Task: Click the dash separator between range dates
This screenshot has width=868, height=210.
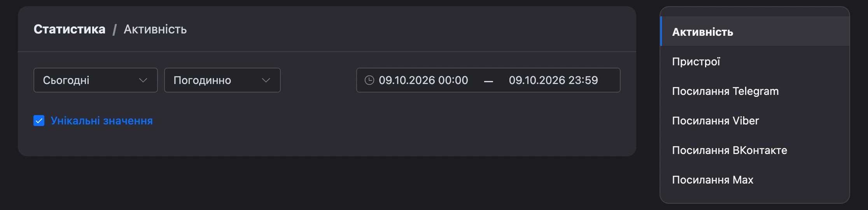Action: pyautogui.click(x=488, y=81)
